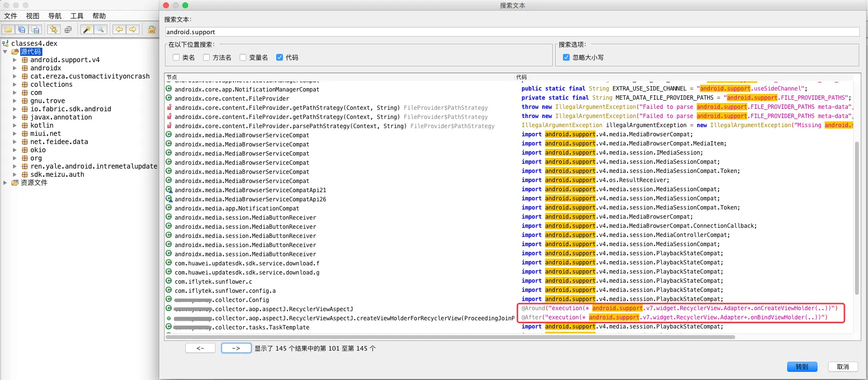Click the back arrow toolbar icon
Image resolution: width=868 pixels, height=380 pixels.
pos(119,30)
